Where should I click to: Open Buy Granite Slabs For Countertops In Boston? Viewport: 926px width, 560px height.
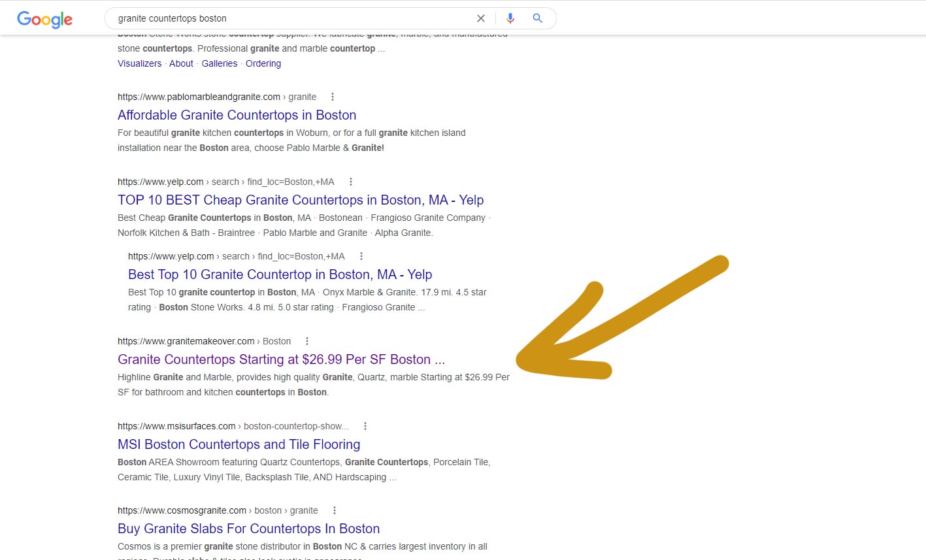click(x=248, y=529)
